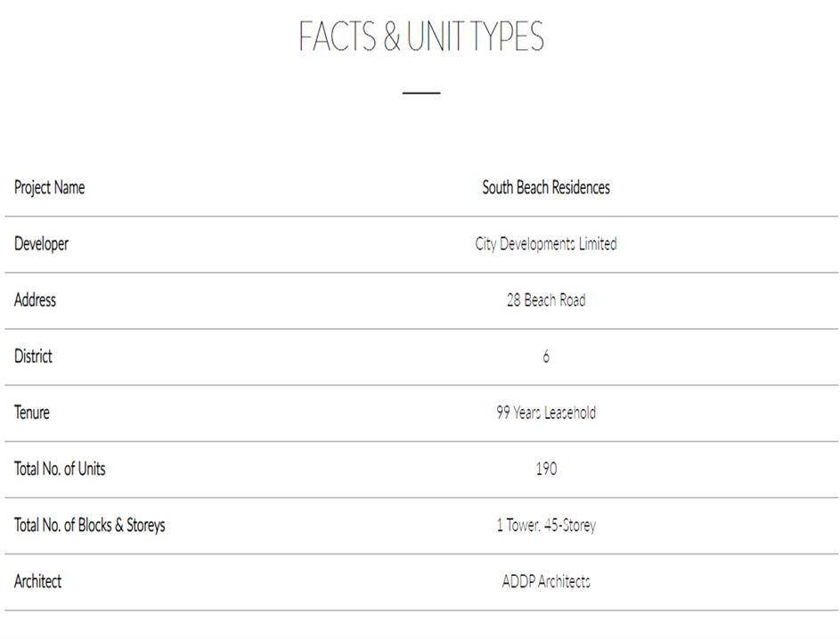Click the separator line below Project Name row
This screenshot has height=639, width=840.
[420, 216]
